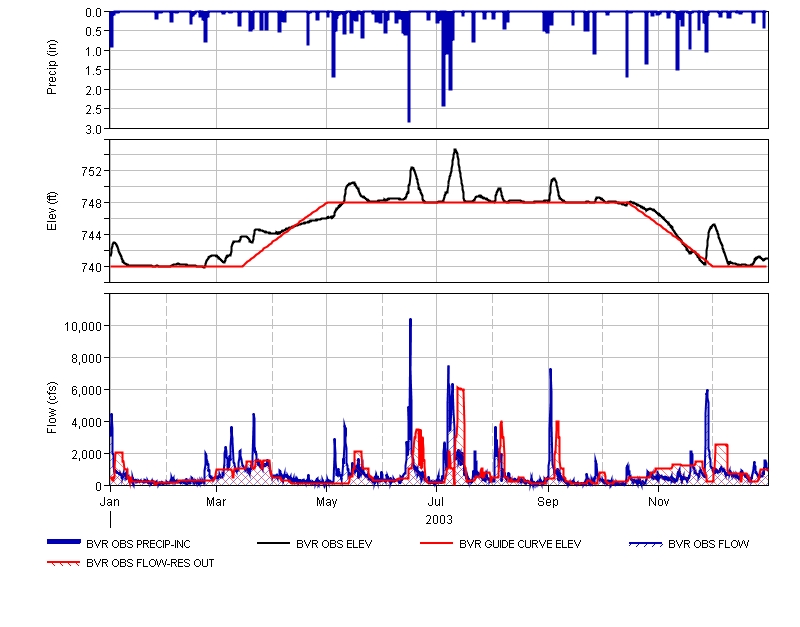Click the Elev (ft) axis title

click(52, 212)
